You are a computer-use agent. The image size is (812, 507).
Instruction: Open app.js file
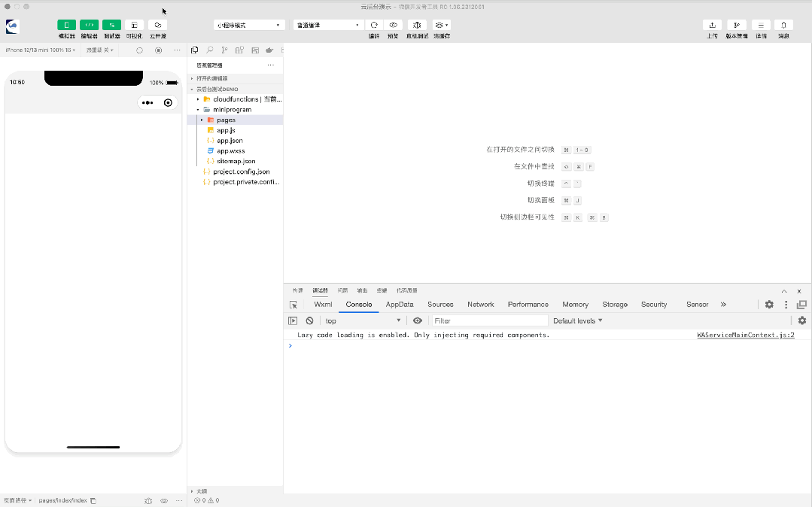pos(235,130)
